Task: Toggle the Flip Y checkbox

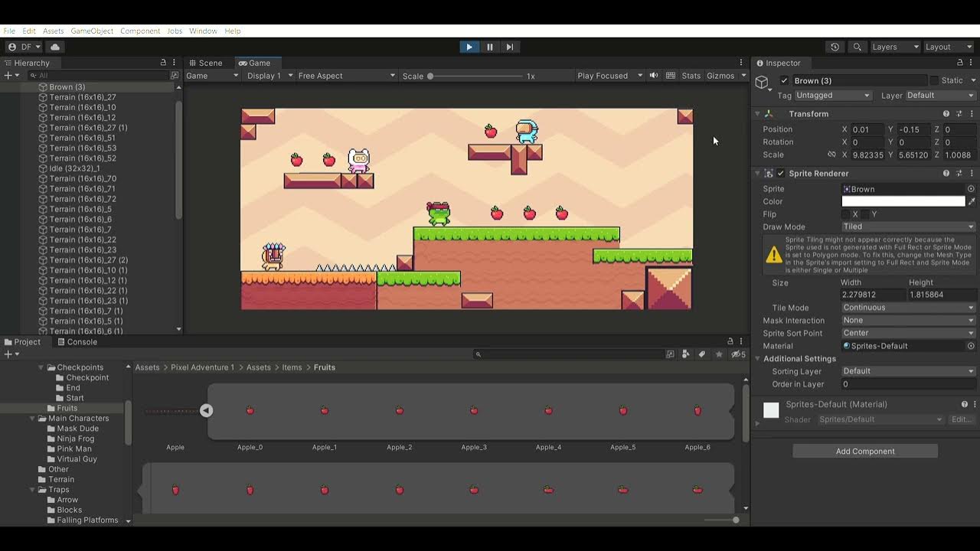Action: (865, 214)
